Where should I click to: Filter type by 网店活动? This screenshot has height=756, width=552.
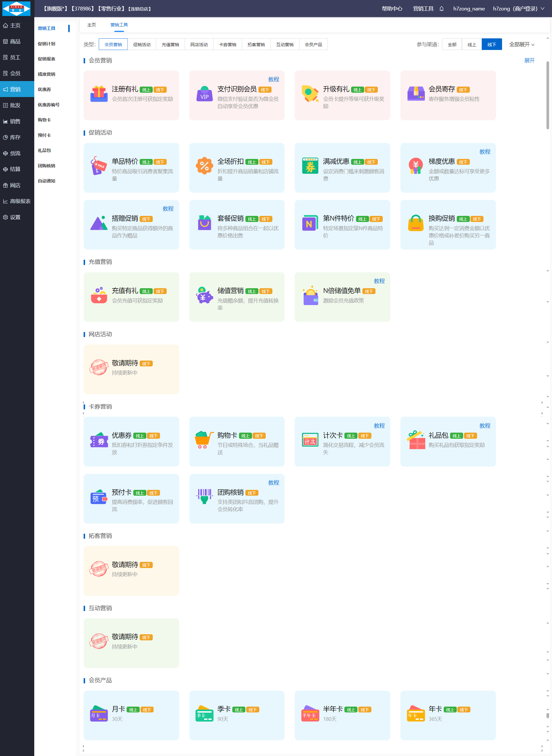pos(199,44)
